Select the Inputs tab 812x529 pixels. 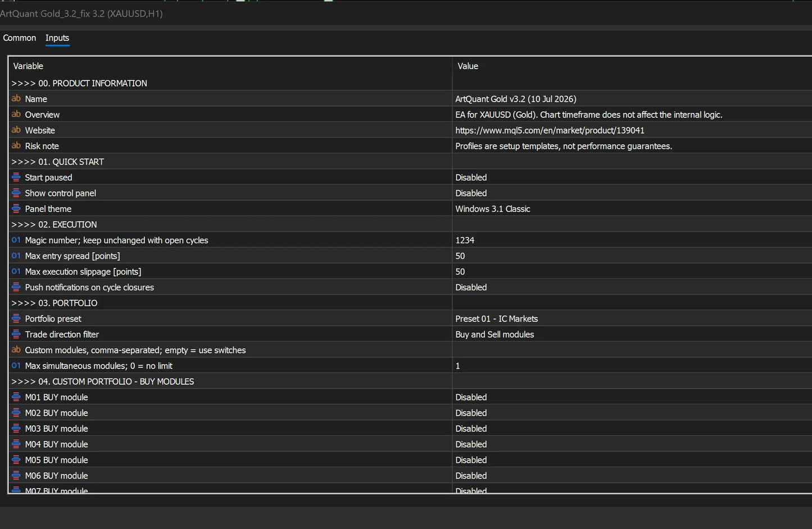tap(57, 38)
